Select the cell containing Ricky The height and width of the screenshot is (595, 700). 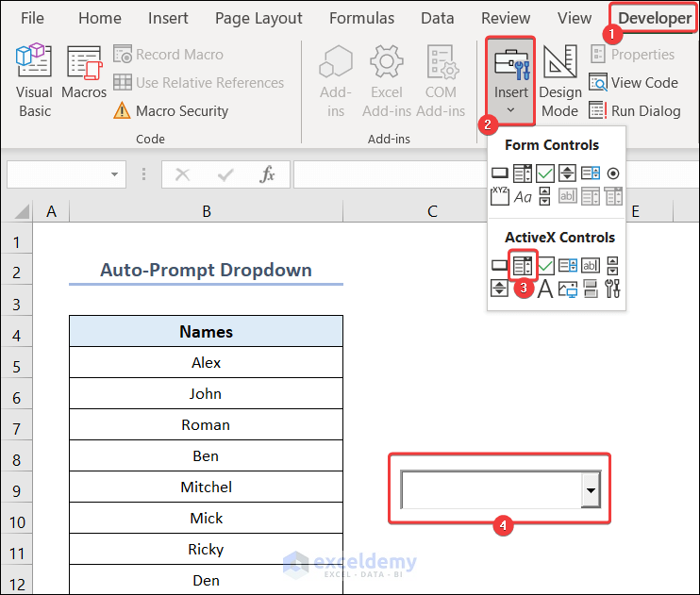point(207,549)
